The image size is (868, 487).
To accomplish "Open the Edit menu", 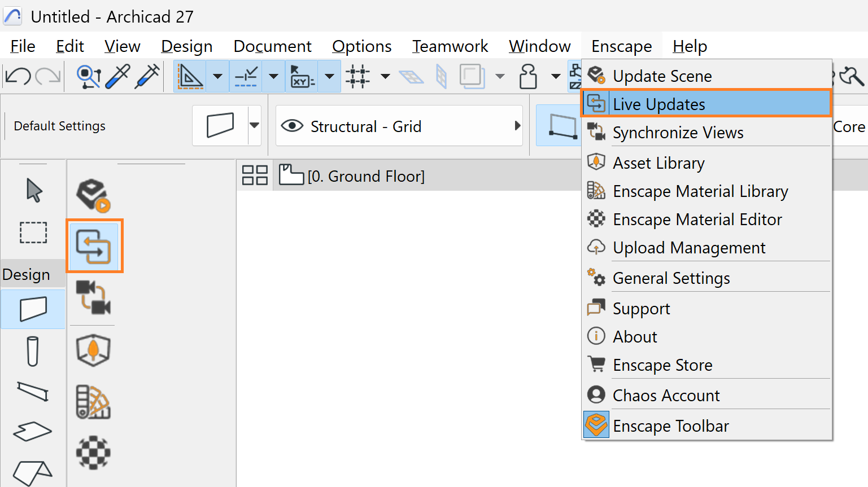I will [x=70, y=46].
